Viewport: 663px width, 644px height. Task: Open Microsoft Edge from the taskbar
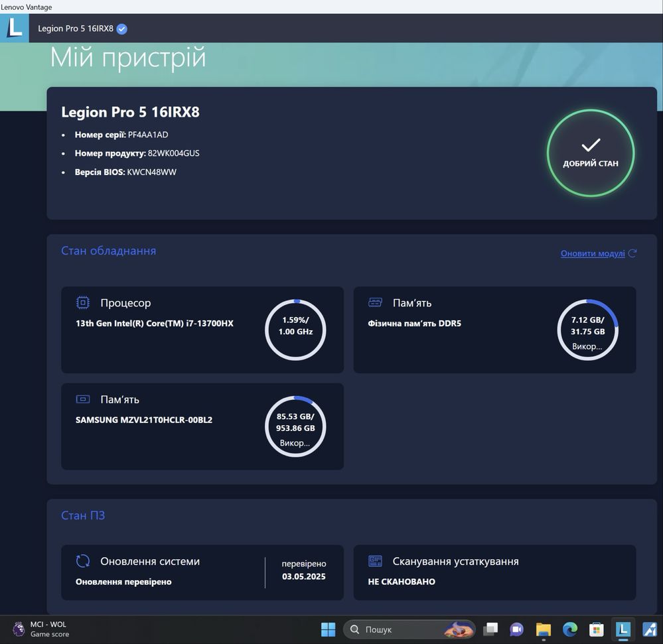pos(570,629)
